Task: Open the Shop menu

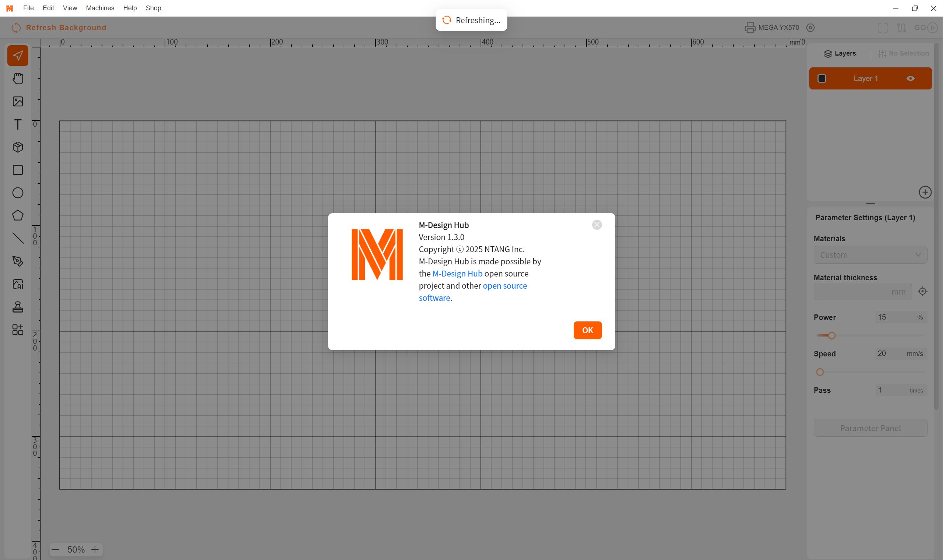Action: (153, 8)
